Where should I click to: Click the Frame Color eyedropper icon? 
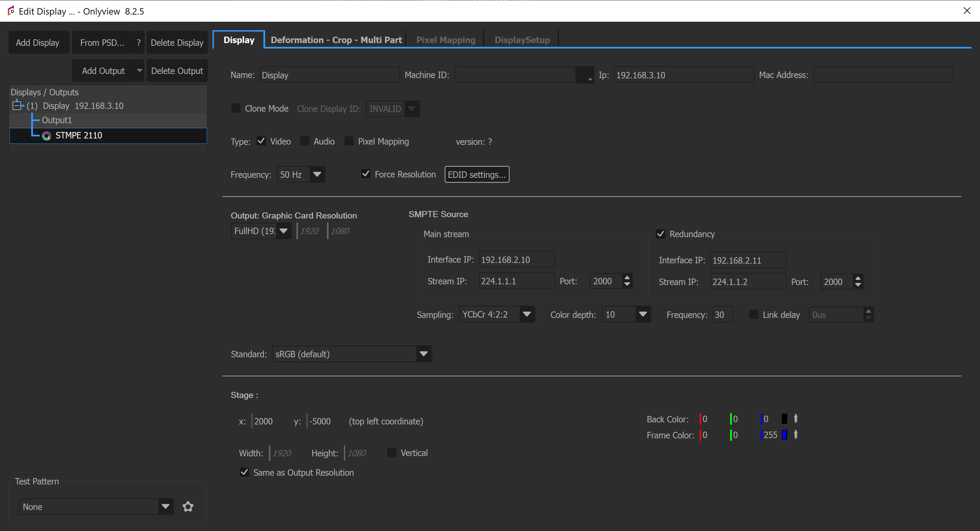795,434
